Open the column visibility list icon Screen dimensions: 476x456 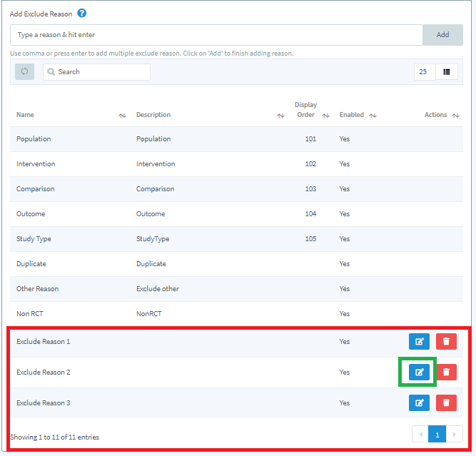447,72
